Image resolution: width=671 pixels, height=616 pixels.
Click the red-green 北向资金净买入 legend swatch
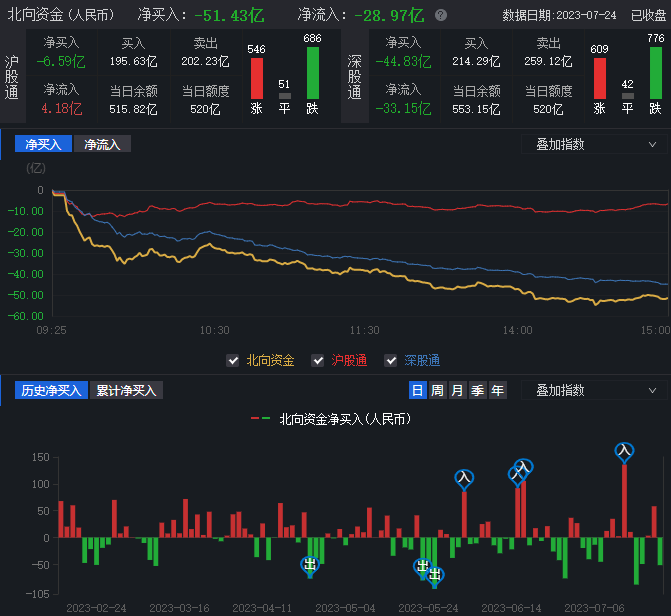pos(261,419)
